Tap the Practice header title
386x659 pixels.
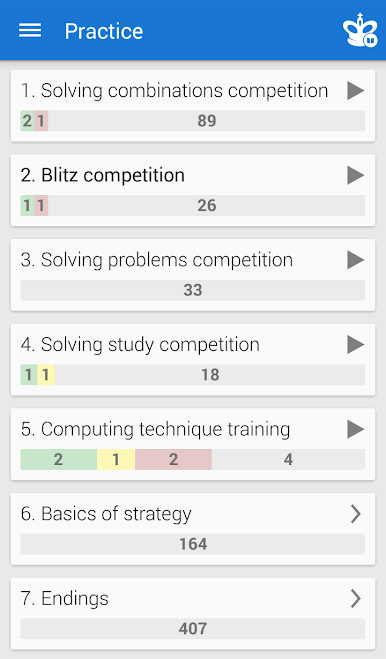coord(104,31)
